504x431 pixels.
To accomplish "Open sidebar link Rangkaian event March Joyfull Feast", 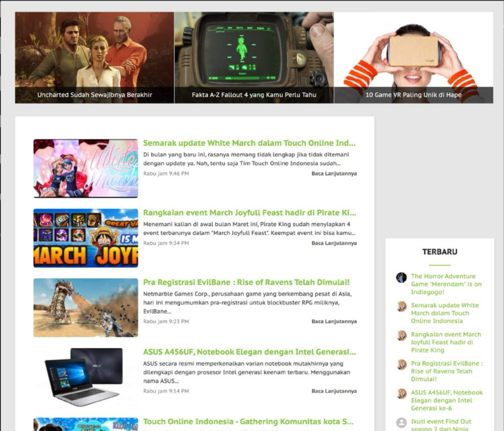I will (x=446, y=342).
